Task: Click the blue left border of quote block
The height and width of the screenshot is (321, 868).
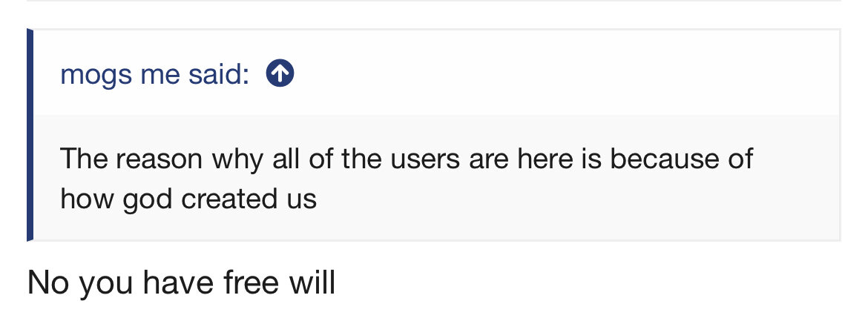Action: tap(30, 134)
